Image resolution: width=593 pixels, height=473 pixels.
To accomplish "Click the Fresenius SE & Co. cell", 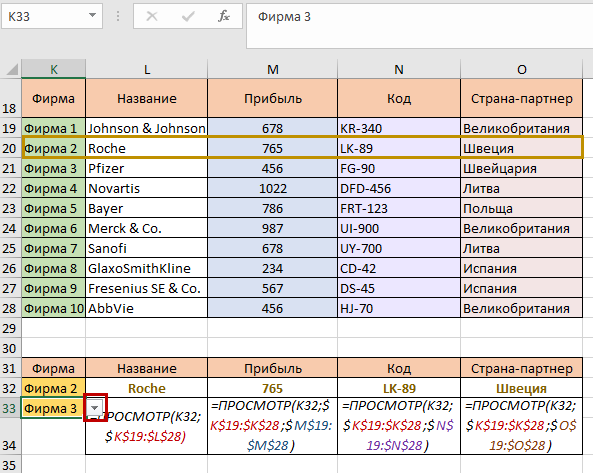I will [147, 288].
